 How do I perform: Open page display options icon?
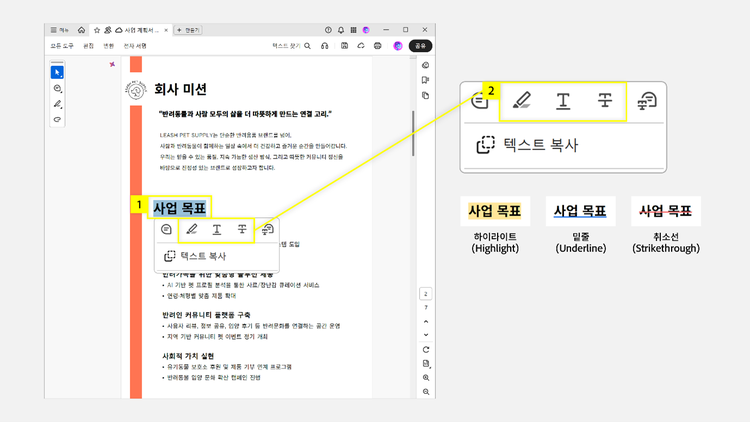click(426, 364)
